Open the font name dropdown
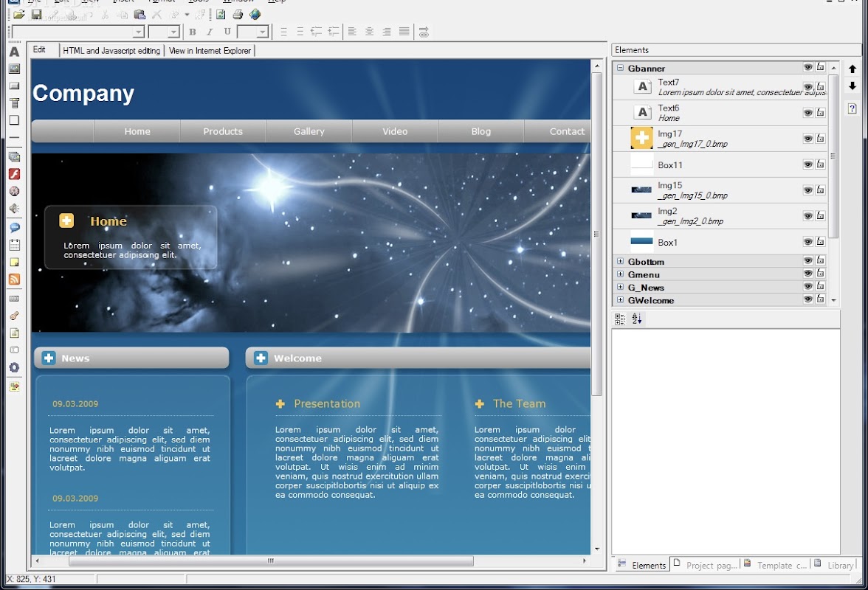Image resolution: width=868 pixels, height=590 pixels. pos(139,32)
